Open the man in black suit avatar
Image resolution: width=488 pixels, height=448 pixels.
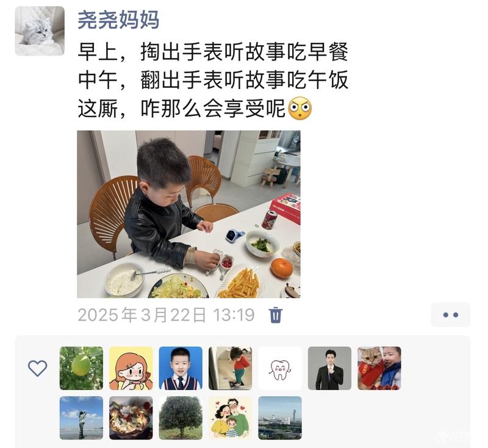329,368
